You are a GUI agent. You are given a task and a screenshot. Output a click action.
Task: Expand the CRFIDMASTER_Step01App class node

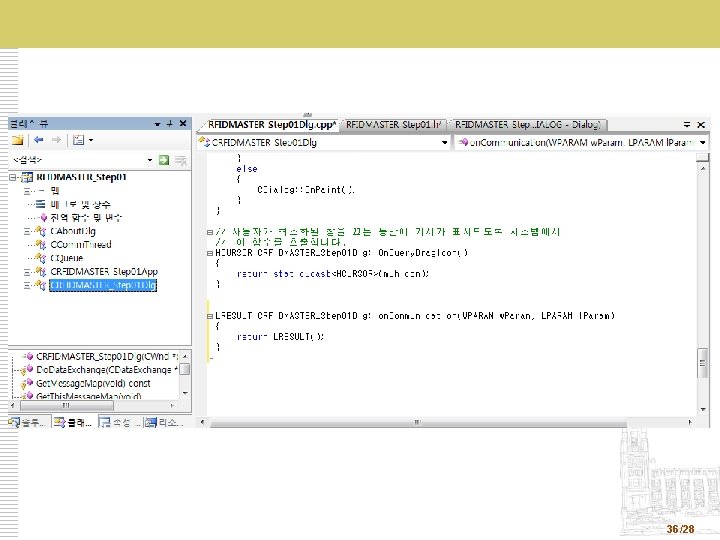click(x=27, y=272)
